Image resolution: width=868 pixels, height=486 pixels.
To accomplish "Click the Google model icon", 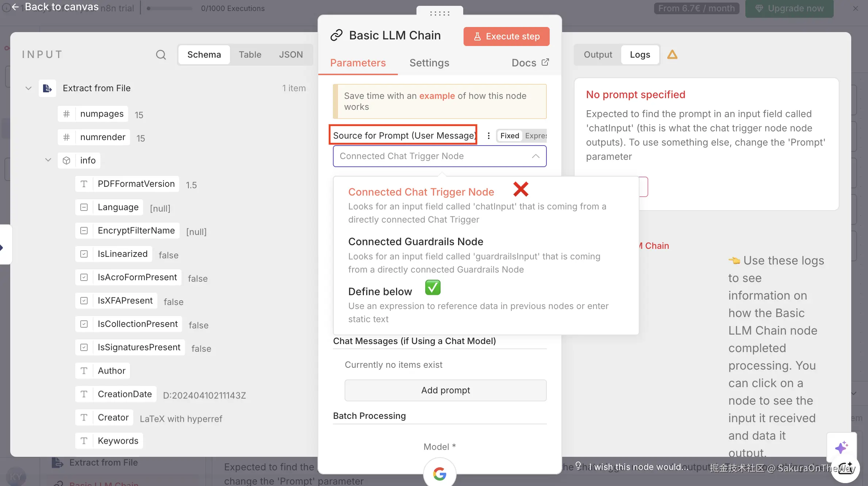I will click(x=439, y=474).
